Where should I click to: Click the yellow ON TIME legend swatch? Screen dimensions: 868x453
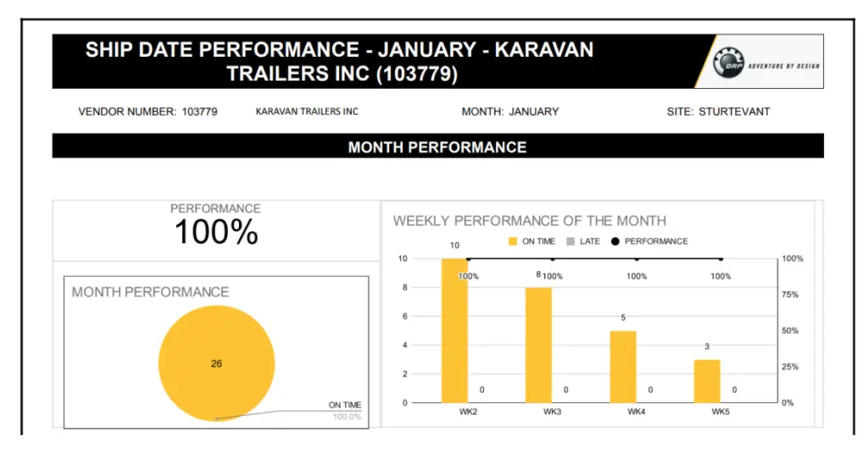pos(513,241)
